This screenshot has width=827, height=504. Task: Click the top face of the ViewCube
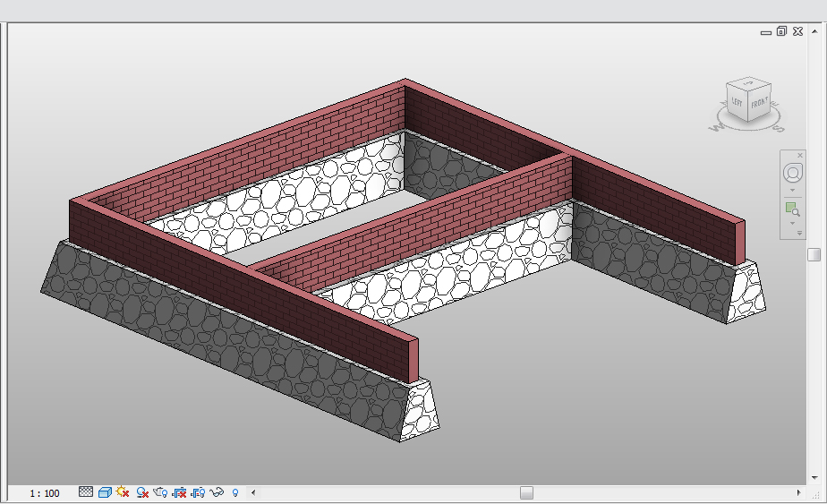point(748,83)
